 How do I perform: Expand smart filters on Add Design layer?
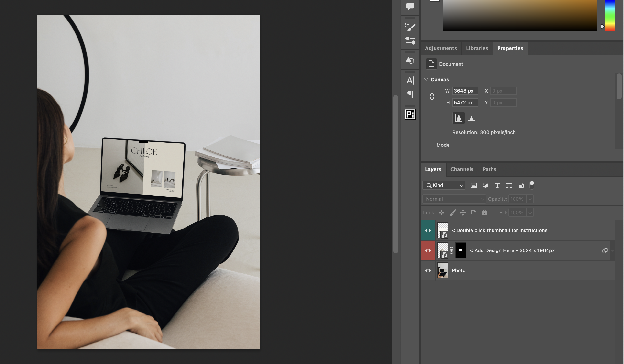pos(612,250)
